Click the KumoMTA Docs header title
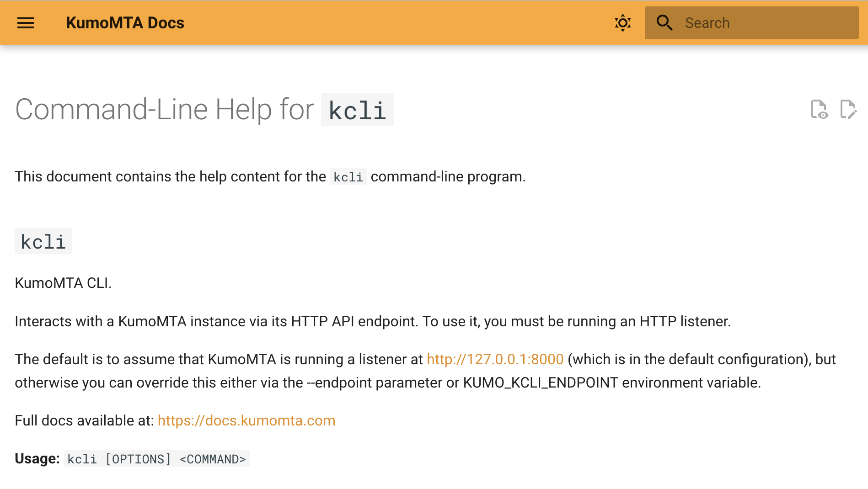 click(x=124, y=23)
